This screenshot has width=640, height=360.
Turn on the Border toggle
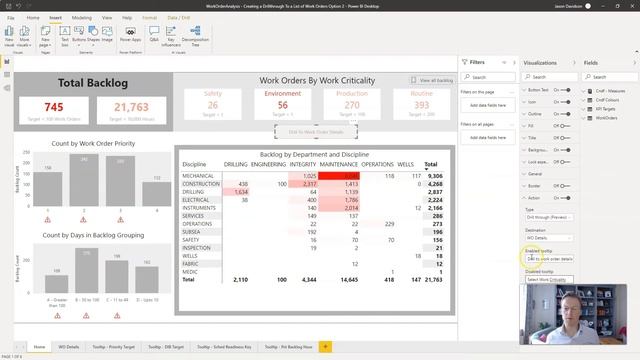tap(566, 186)
